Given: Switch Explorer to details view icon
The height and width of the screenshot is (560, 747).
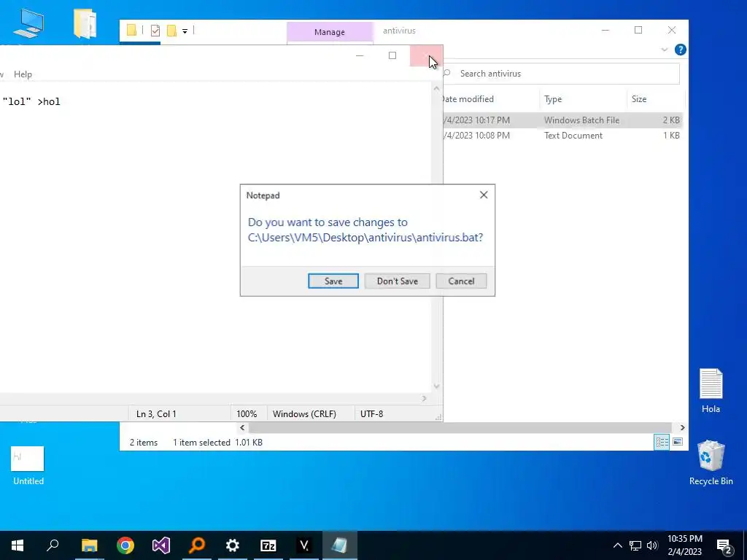Looking at the screenshot, I should pos(661,442).
